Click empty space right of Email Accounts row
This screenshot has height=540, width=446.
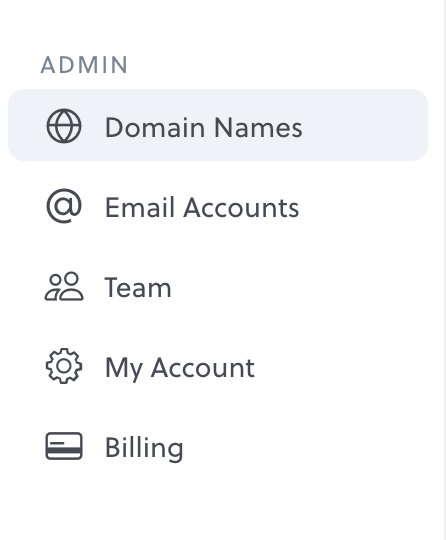coord(363,206)
